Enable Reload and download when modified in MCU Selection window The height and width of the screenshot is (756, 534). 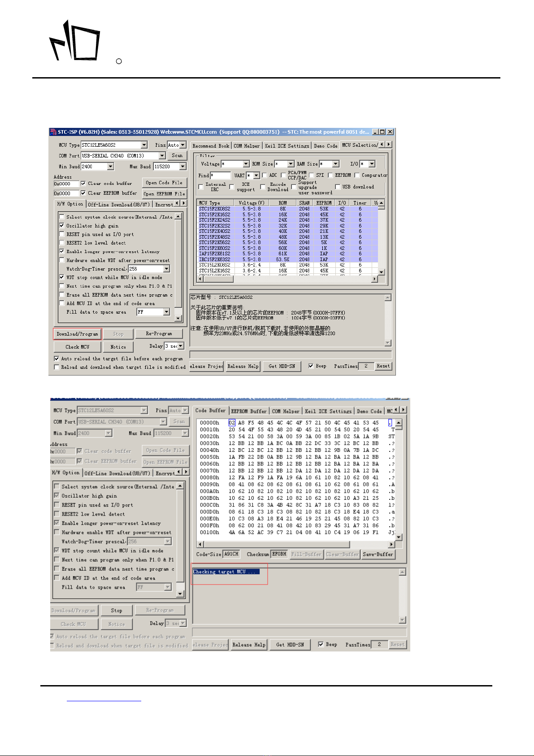[56, 367]
